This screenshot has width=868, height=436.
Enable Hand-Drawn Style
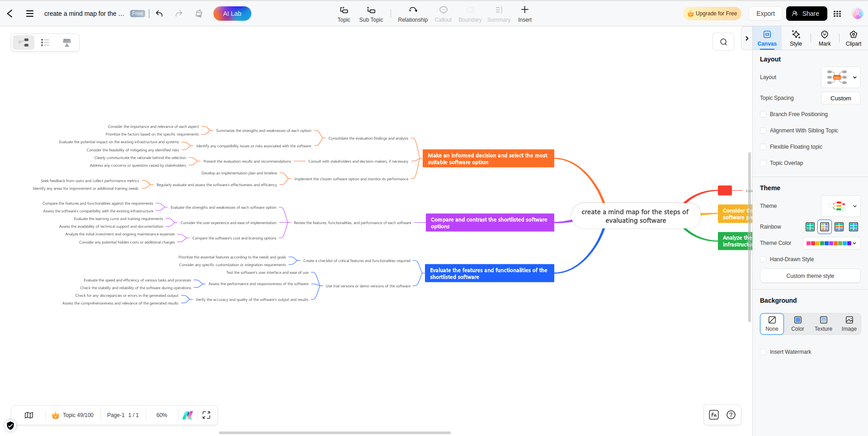(x=763, y=259)
